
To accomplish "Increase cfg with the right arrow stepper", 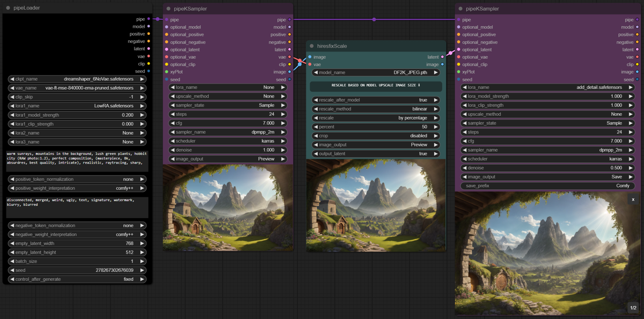I will click(283, 123).
